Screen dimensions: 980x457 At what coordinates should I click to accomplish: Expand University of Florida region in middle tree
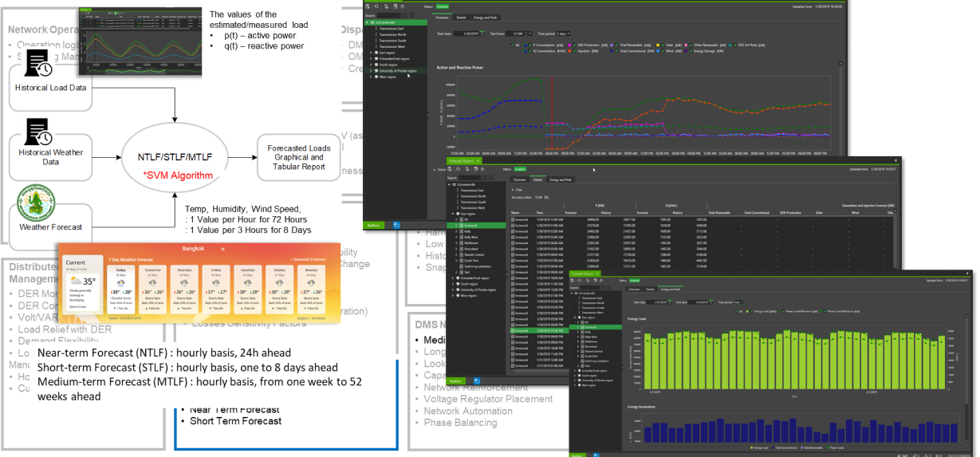(452, 289)
